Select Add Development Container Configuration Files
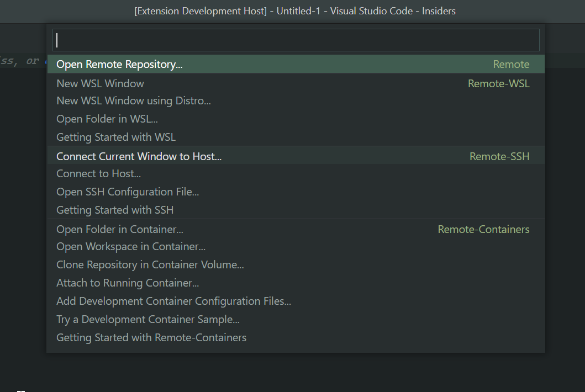 click(174, 301)
